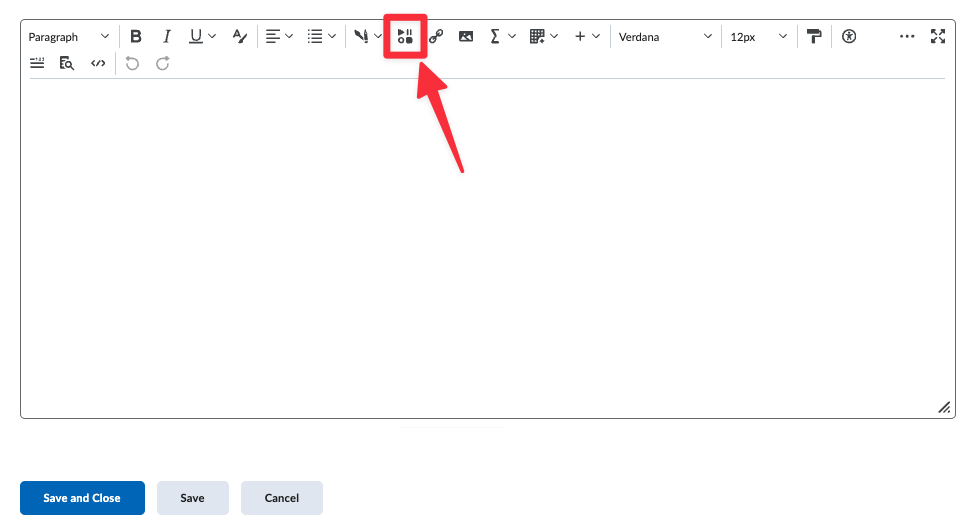Open the HTML source code editor

pyautogui.click(x=97, y=63)
